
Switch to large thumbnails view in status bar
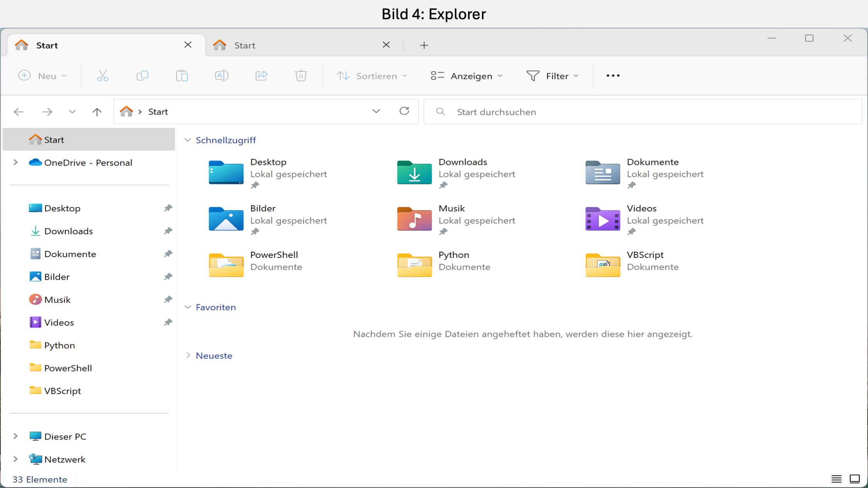854,479
